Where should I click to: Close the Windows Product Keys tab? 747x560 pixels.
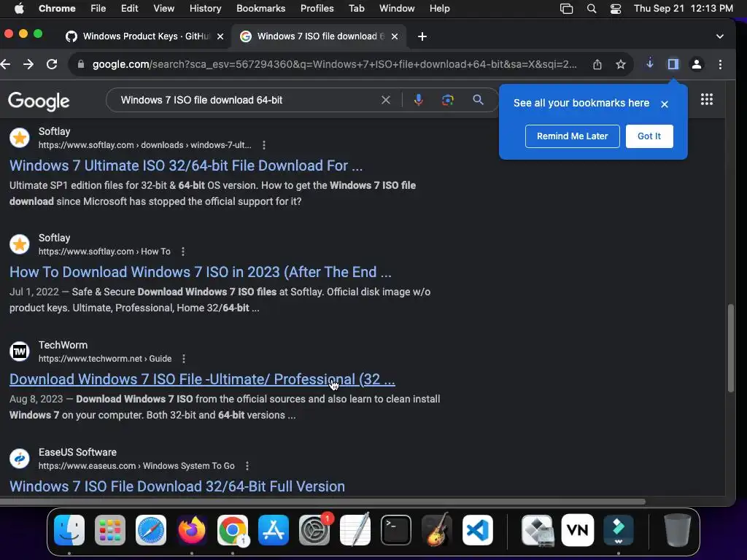(220, 36)
